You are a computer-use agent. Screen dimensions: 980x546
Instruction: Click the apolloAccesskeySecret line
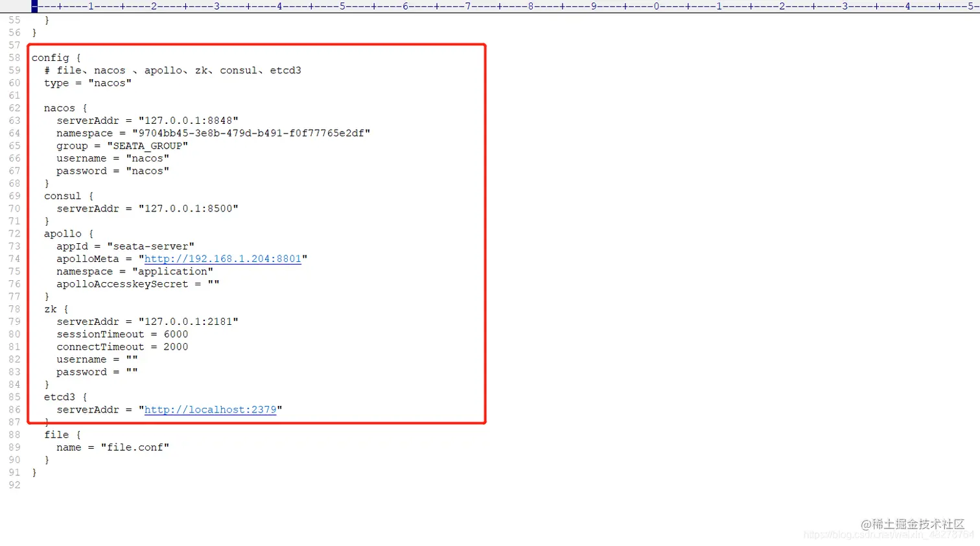(x=138, y=284)
